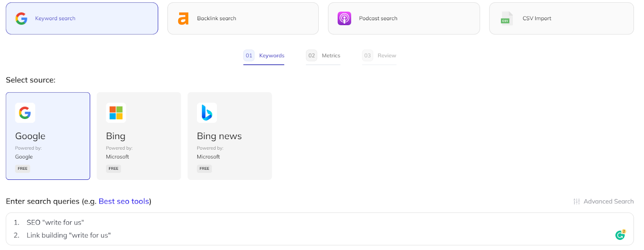Viewport: 644px width, 250px height.
Task: Click query line Link building "write for us"
Action: (x=68, y=235)
